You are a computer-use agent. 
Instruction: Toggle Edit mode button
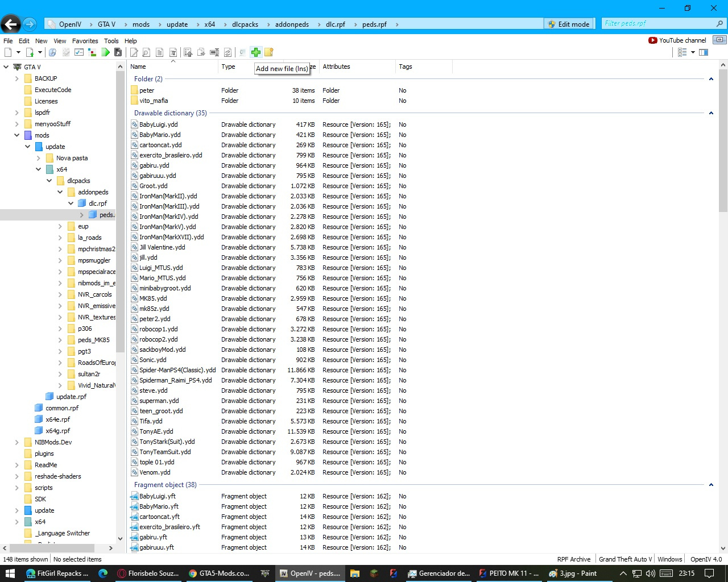pyautogui.click(x=569, y=24)
